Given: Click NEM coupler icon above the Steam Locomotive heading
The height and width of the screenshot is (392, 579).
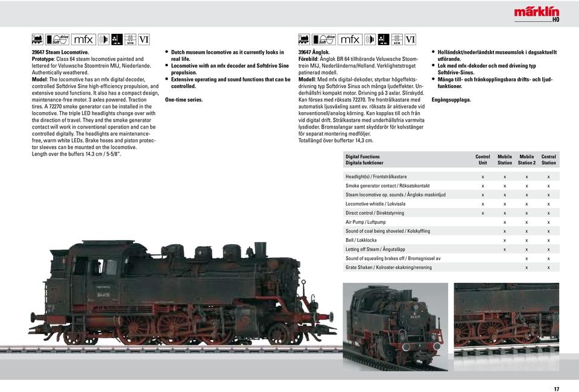Looking at the screenshot, I should pyautogui.click(x=130, y=39).
